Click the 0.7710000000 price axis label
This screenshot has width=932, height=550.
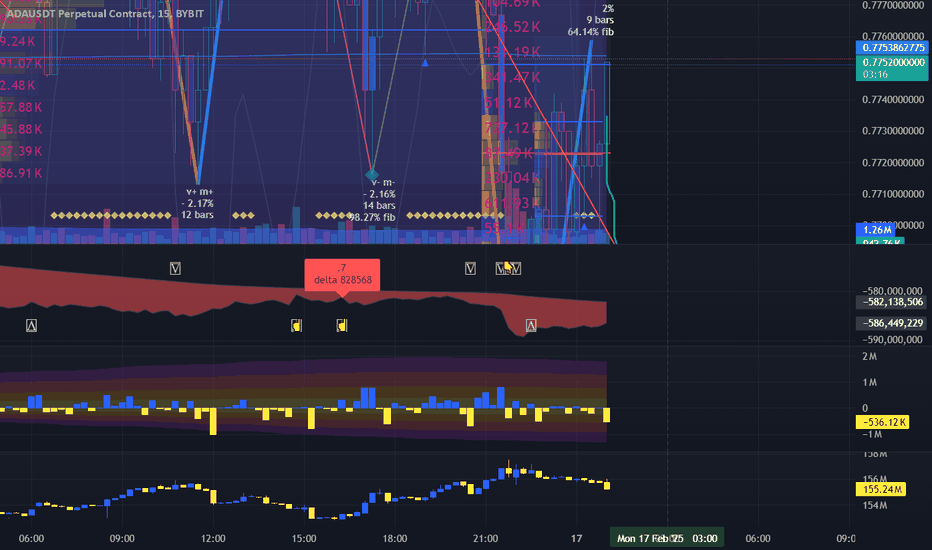[x=893, y=194]
